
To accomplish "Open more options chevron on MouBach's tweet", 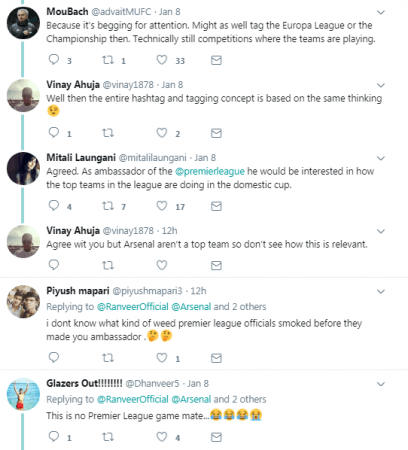I will pyautogui.click(x=381, y=12).
